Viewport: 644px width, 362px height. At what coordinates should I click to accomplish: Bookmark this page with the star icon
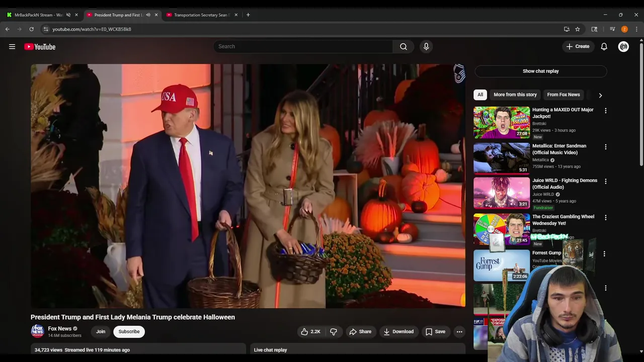578,29
